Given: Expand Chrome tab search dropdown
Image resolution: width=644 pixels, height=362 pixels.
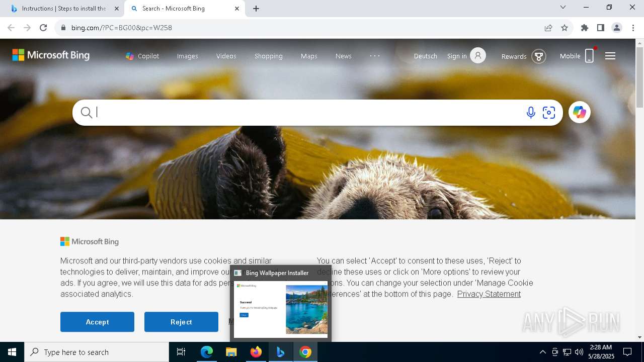Looking at the screenshot, I should (563, 7).
